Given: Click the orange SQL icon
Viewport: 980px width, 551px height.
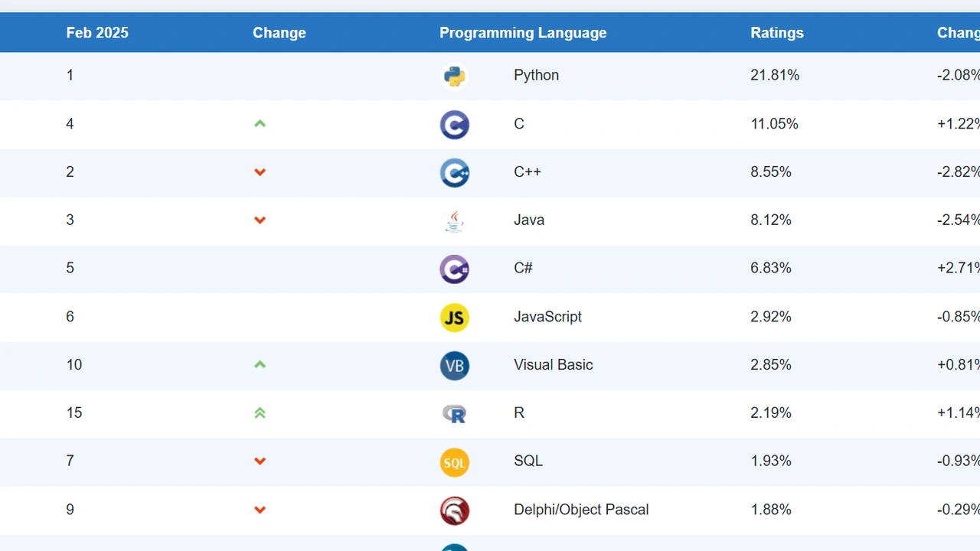Looking at the screenshot, I should point(454,462).
